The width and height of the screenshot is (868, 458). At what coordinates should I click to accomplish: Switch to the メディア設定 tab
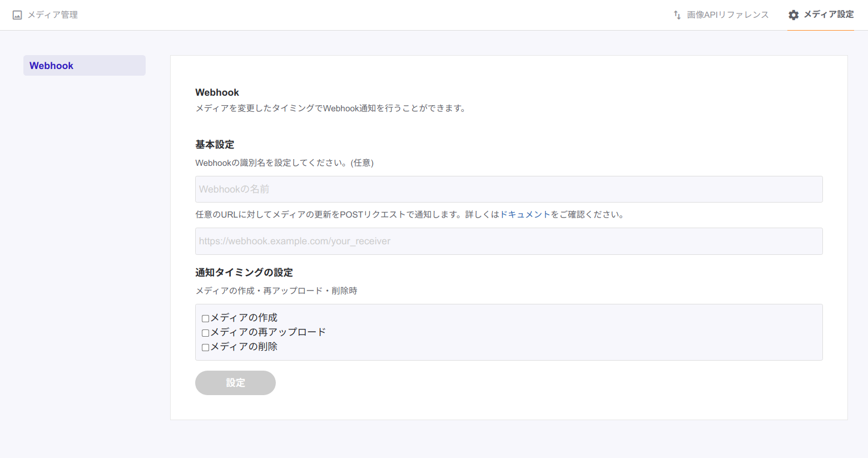(x=828, y=14)
